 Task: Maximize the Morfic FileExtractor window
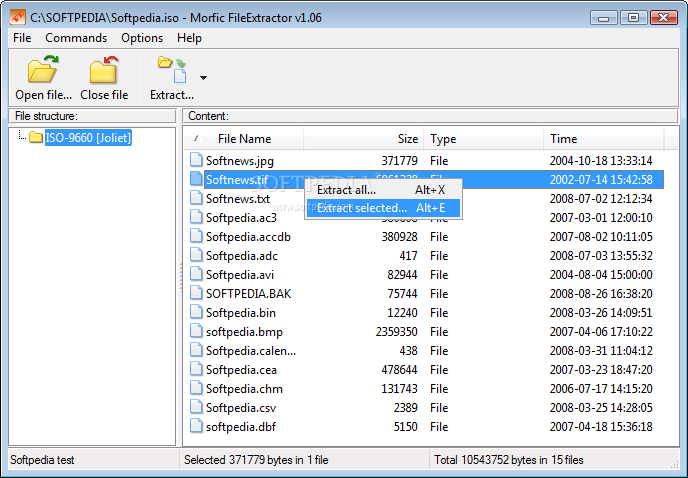[x=633, y=18]
